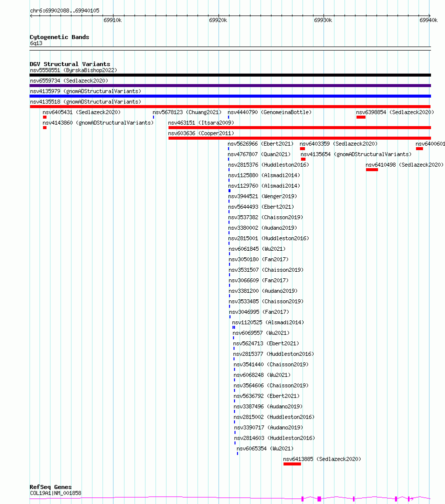Open variant nsv1120525 (Alsmadi2014)
445x504 pixels.
[268, 322]
